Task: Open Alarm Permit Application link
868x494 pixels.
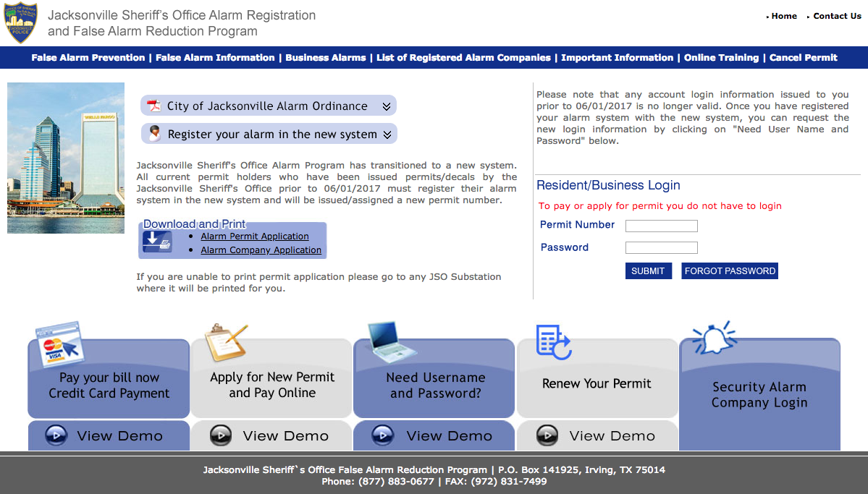Action: point(255,237)
